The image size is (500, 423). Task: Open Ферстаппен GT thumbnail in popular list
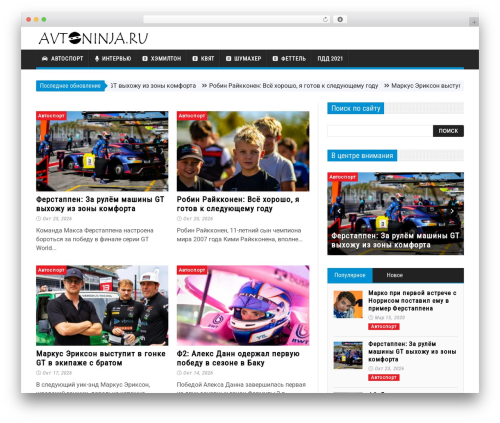[x=348, y=355]
